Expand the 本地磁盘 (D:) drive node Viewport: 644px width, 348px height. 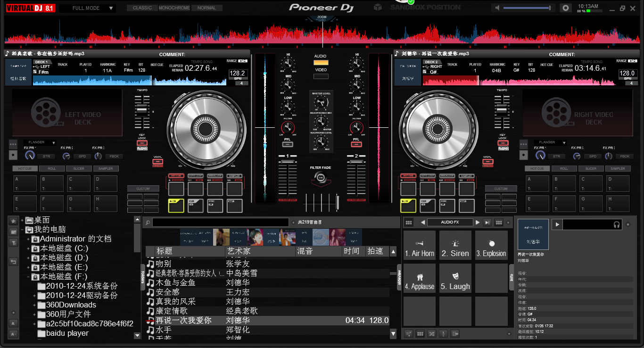pyautogui.click(x=28, y=258)
